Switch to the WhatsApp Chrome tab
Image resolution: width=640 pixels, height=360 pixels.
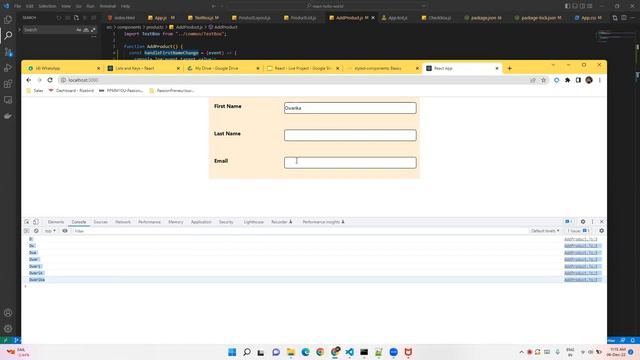pyautogui.click(x=63, y=68)
